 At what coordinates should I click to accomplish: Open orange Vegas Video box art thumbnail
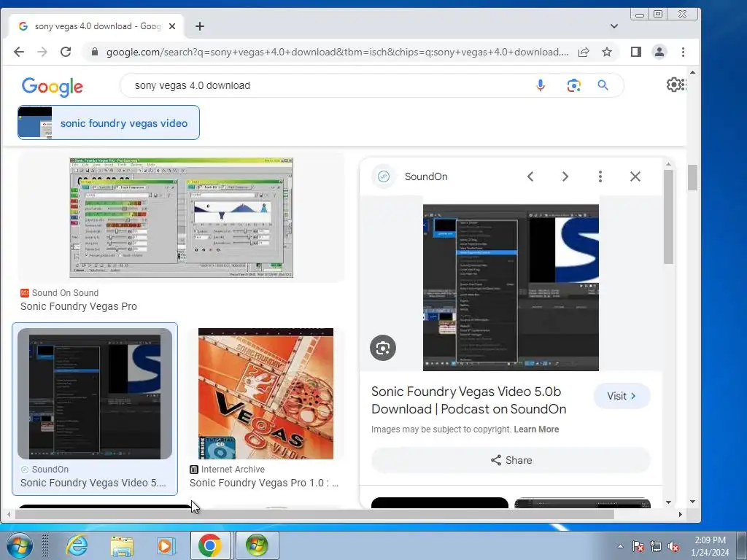pyautogui.click(x=266, y=393)
